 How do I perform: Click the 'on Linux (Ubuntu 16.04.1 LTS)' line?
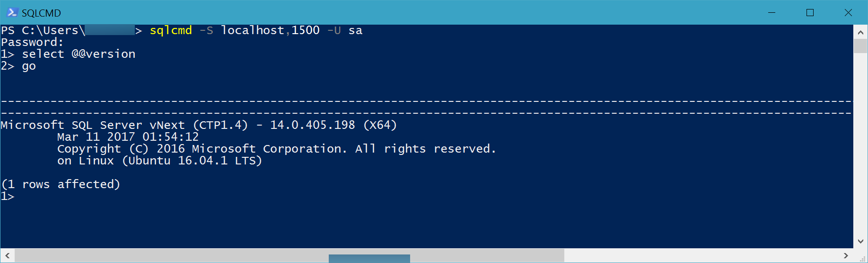(x=159, y=161)
